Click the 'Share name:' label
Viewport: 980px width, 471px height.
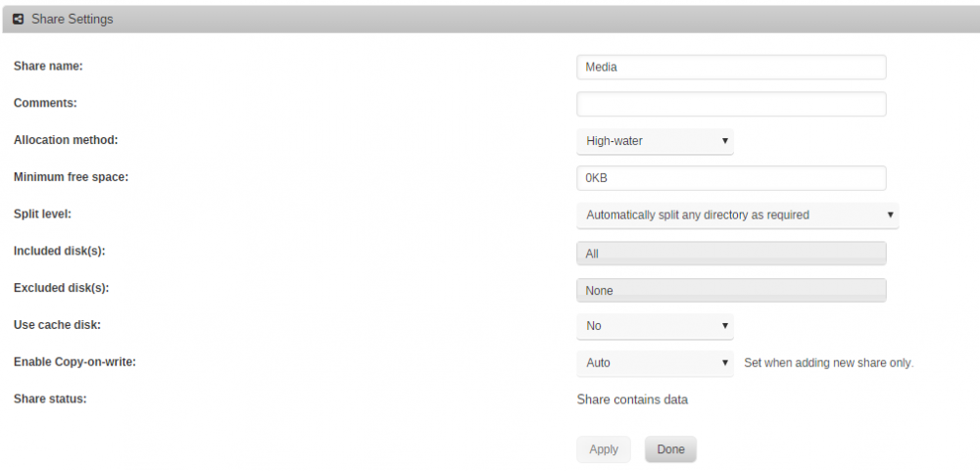(x=48, y=66)
